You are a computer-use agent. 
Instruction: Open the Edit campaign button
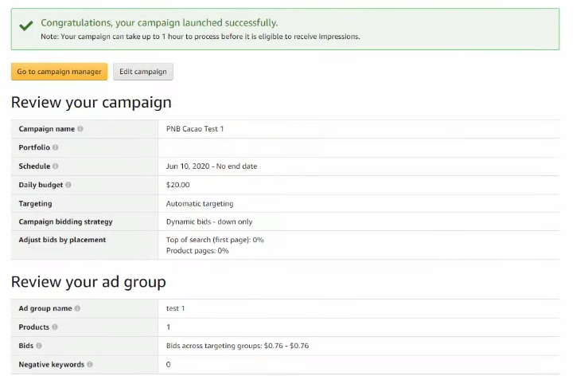(x=143, y=72)
